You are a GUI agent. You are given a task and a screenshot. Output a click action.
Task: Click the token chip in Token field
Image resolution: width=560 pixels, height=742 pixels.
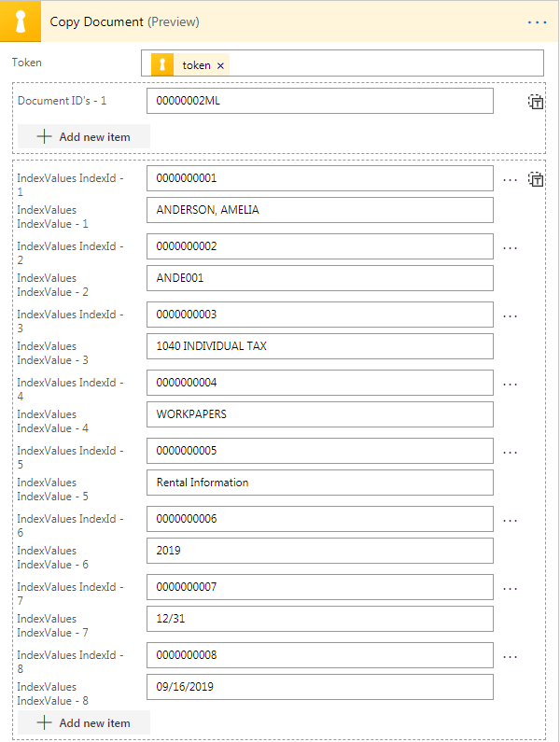(194, 65)
